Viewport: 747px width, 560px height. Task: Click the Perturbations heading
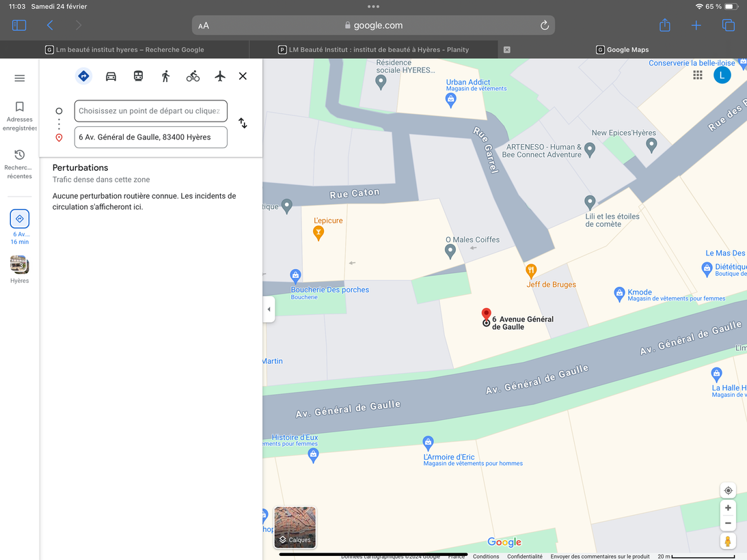(x=80, y=167)
